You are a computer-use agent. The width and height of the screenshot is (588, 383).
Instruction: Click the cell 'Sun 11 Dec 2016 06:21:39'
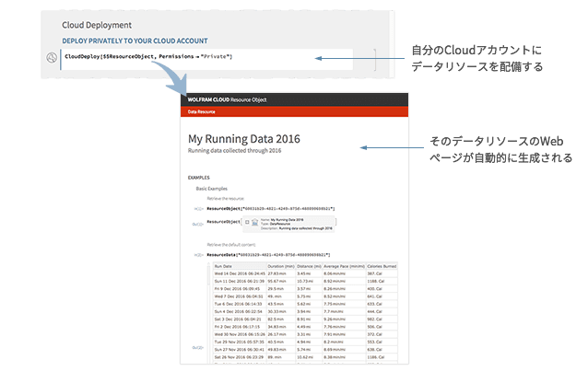coord(240,281)
